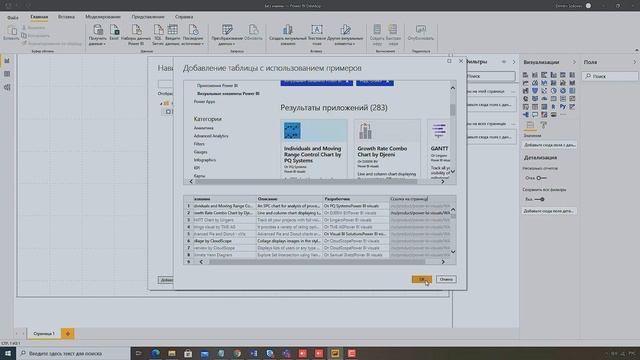
Task: Click the Отмена button in dialog
Action: click(x=446, y=279)
